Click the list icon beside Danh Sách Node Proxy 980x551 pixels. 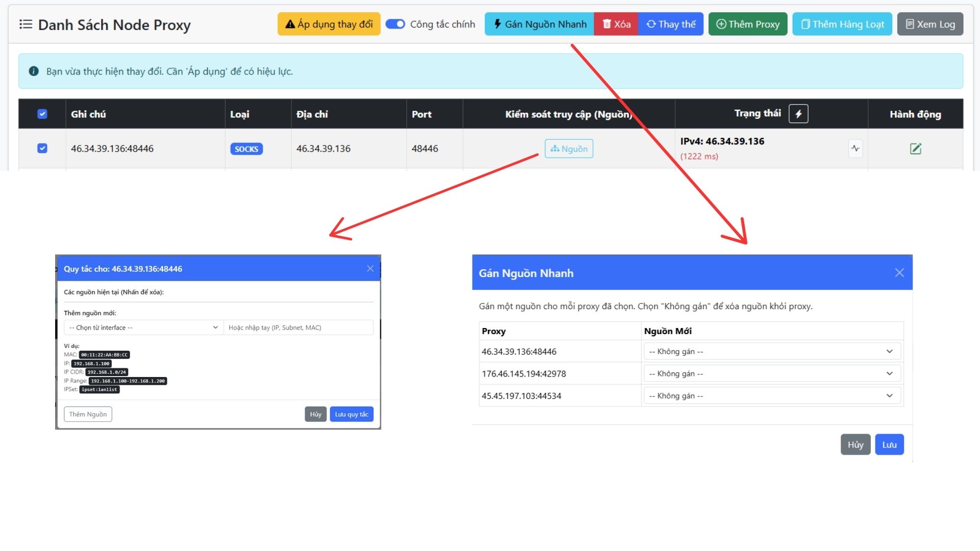26,24
